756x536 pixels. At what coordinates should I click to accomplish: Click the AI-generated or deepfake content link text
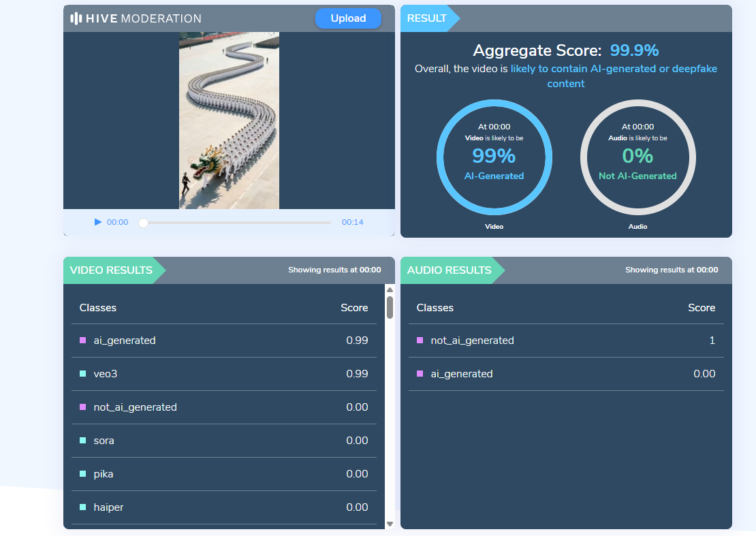coord(614,76)
